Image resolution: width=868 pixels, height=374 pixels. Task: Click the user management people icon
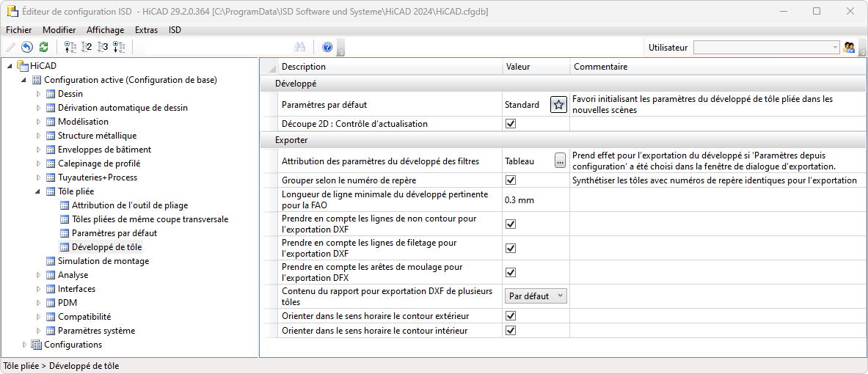coord(850,47)
